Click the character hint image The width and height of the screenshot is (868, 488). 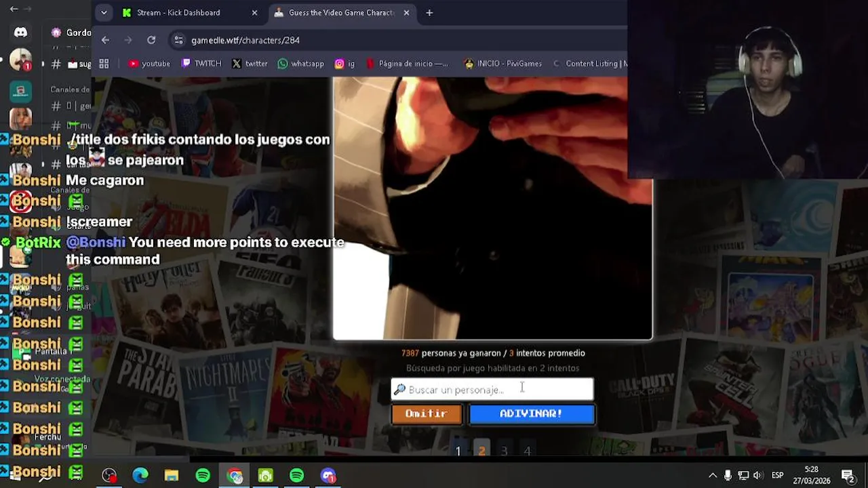(x=492, y=208)
